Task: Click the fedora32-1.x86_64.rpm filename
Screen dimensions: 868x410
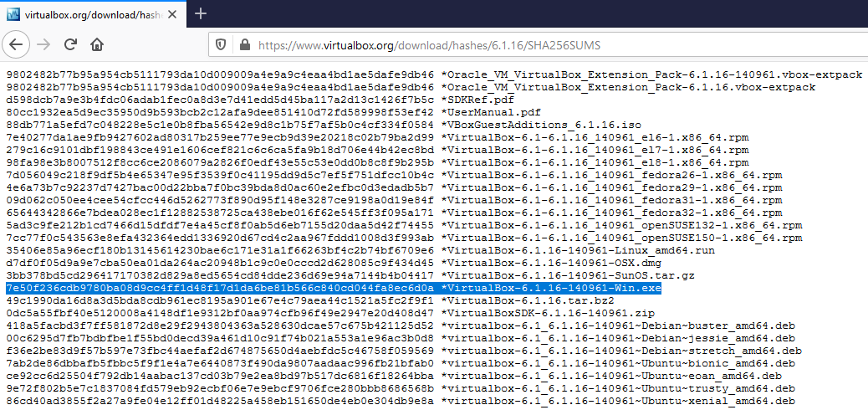Action: pos(611,213)
